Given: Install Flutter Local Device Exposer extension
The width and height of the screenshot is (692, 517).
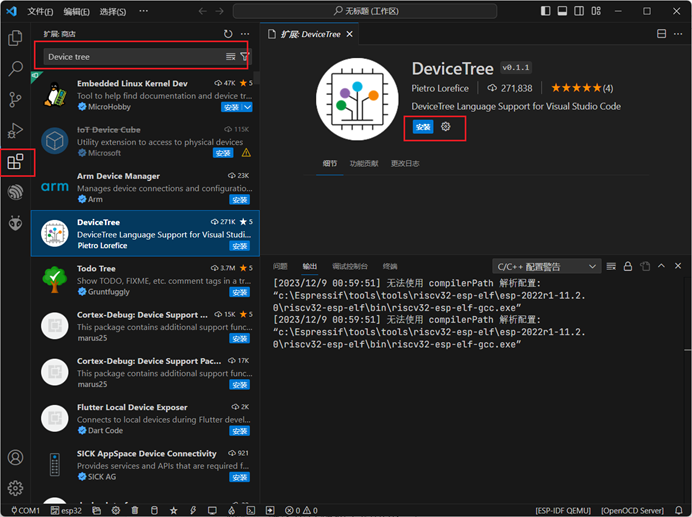Looking at the screenshot, I should pyautogui.click(x=240, y=431).
